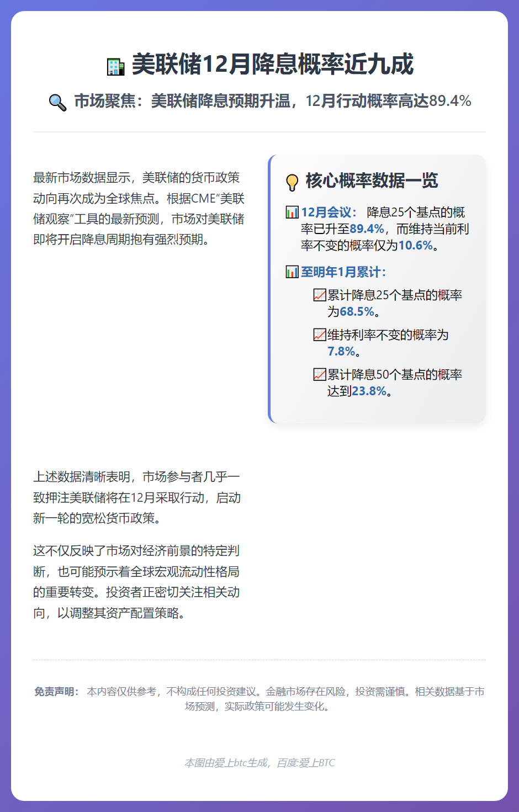Viewport: 519px width, 812px height.
Task: Click the trend chart icon before 累计降息25个基点
Action: point(320,295)
